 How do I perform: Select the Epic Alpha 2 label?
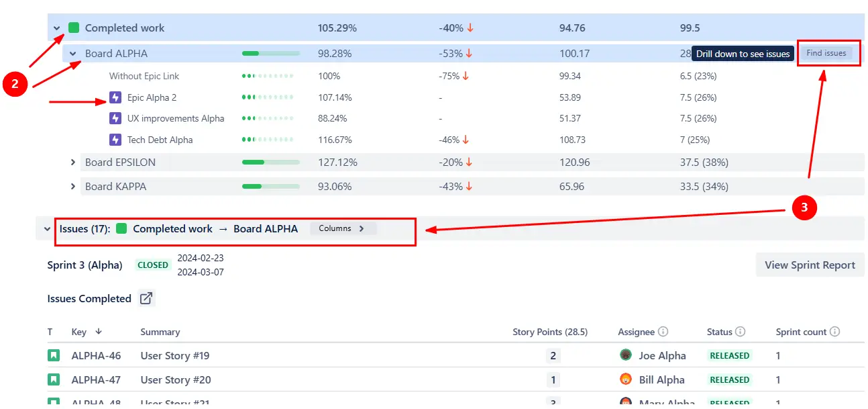click(x=152, y=97)
